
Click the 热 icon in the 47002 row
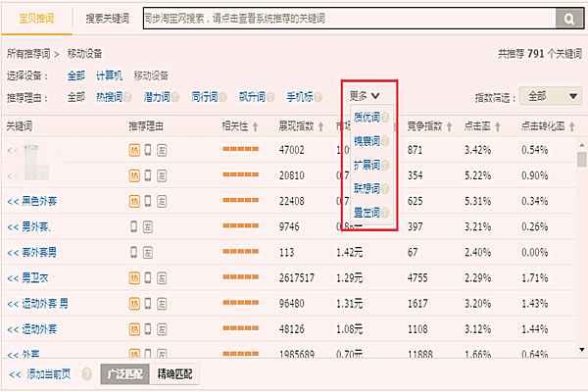(x=134, y=150)
